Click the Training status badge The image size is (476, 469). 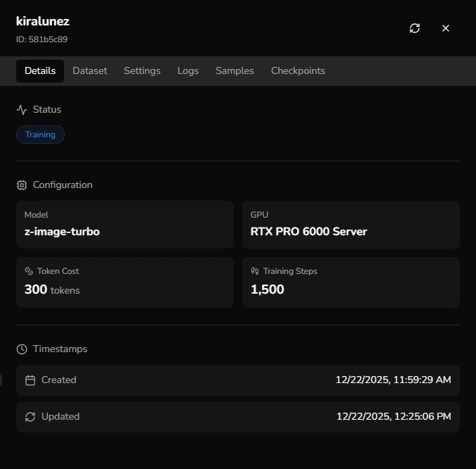[x=40, y=135]
